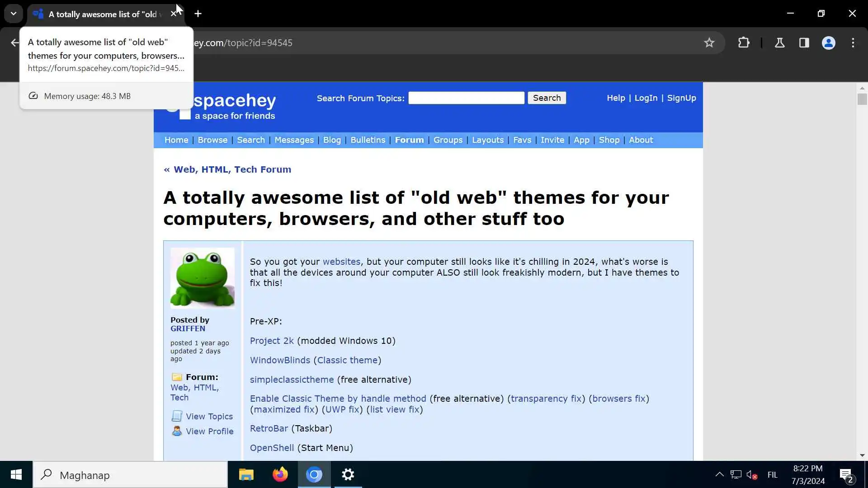Open File Explorer from taskbar
This screenshot has width=868, height=488.
pyautogui.click(x=246, y=474)
